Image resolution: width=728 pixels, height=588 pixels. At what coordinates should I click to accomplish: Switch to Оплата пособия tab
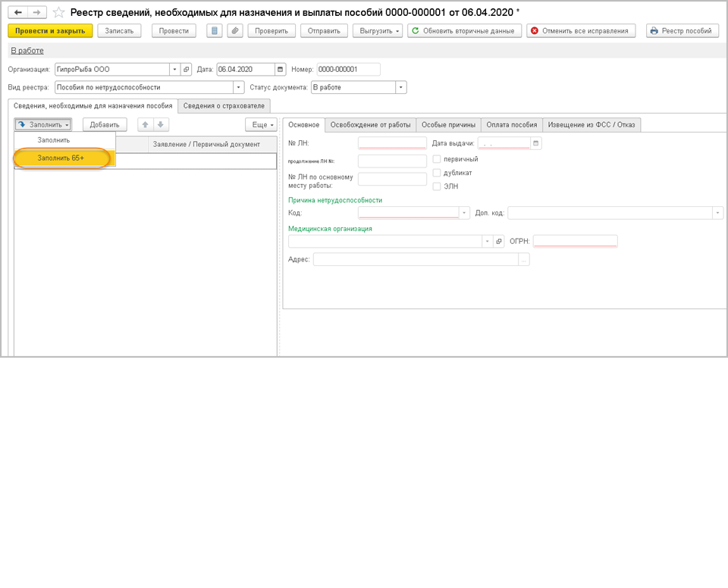point(512,125)
